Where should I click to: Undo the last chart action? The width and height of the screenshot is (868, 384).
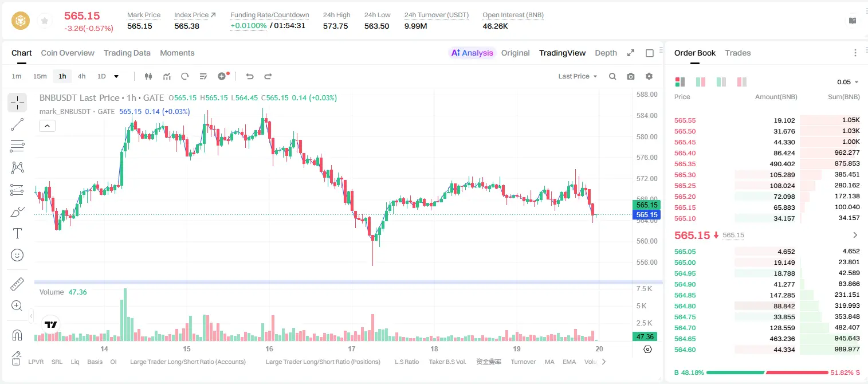pos(249,76)
